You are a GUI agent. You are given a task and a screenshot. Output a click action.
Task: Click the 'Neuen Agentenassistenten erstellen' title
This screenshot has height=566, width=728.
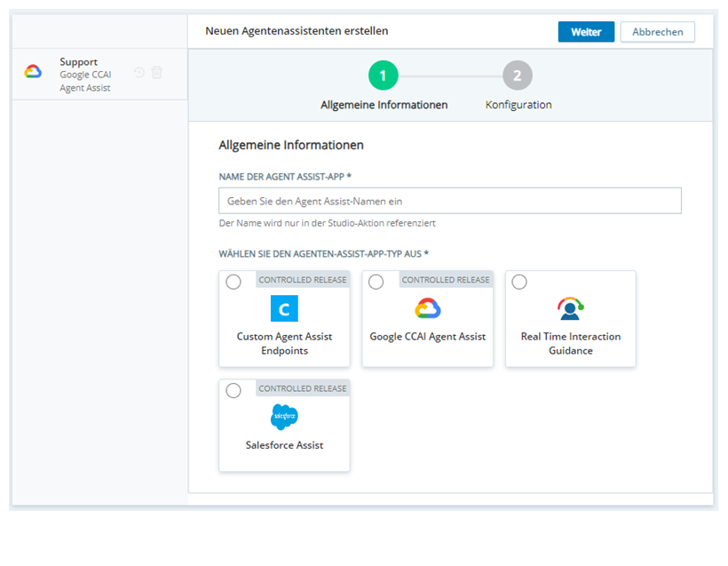(x=297, y=31)
